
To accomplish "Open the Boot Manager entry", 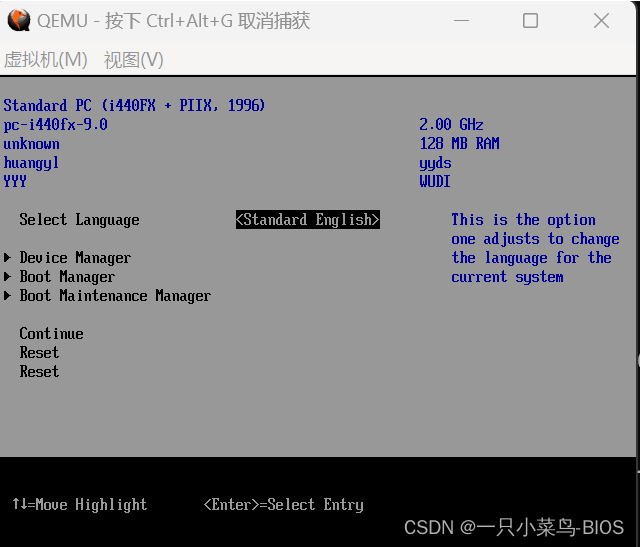I will (x=67, y=277).
